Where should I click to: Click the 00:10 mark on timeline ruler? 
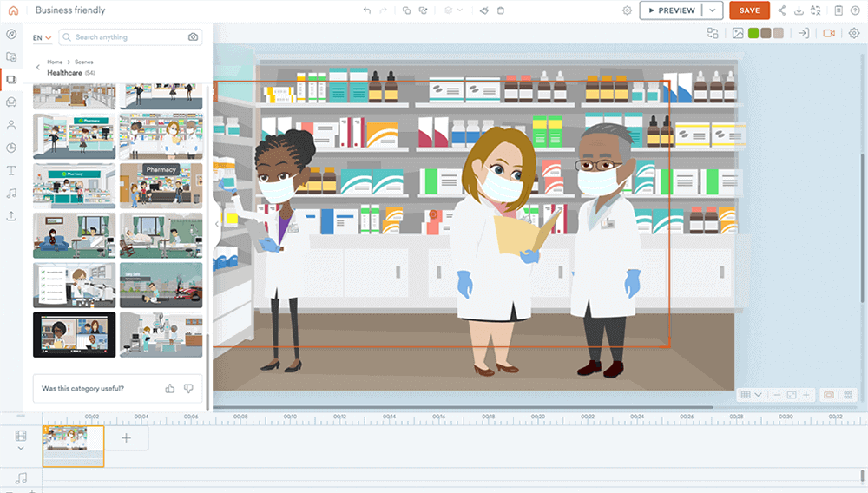[290, 417]
